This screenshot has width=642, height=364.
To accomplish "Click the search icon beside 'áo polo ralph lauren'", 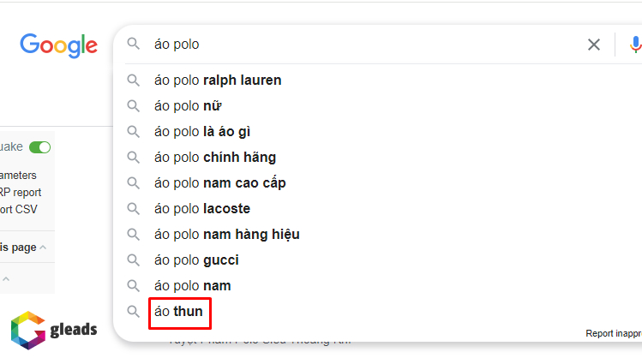I will pos(134,81).
